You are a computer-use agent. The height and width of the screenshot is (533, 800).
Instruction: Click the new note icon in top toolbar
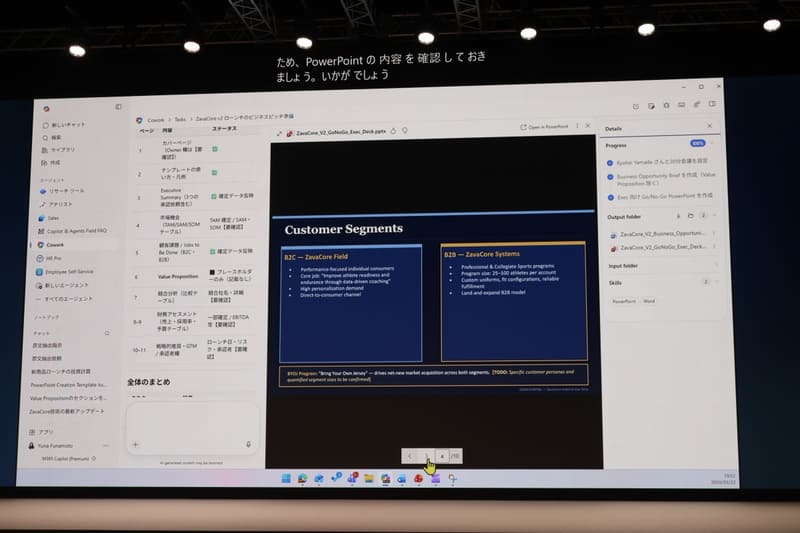click(x=652, y=106)
